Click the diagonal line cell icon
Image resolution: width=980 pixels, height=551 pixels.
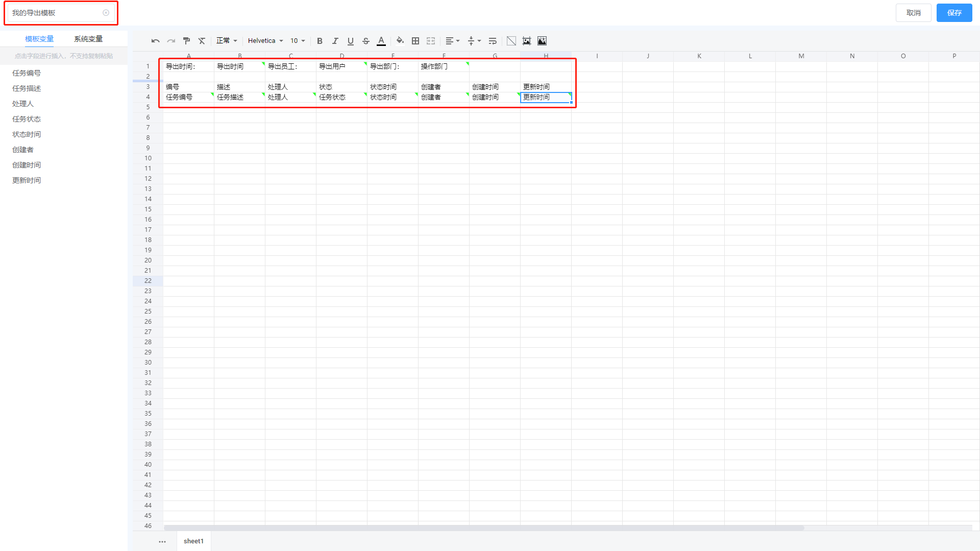511,41
